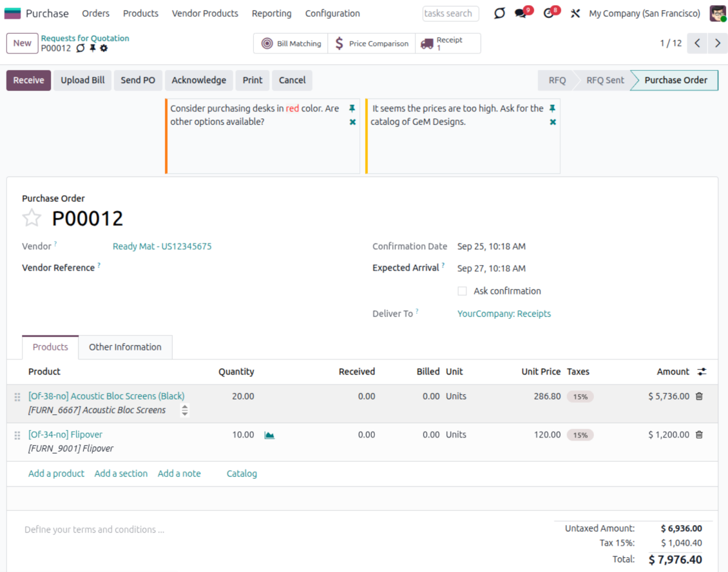Close the red desks note with X

point(352,122)
